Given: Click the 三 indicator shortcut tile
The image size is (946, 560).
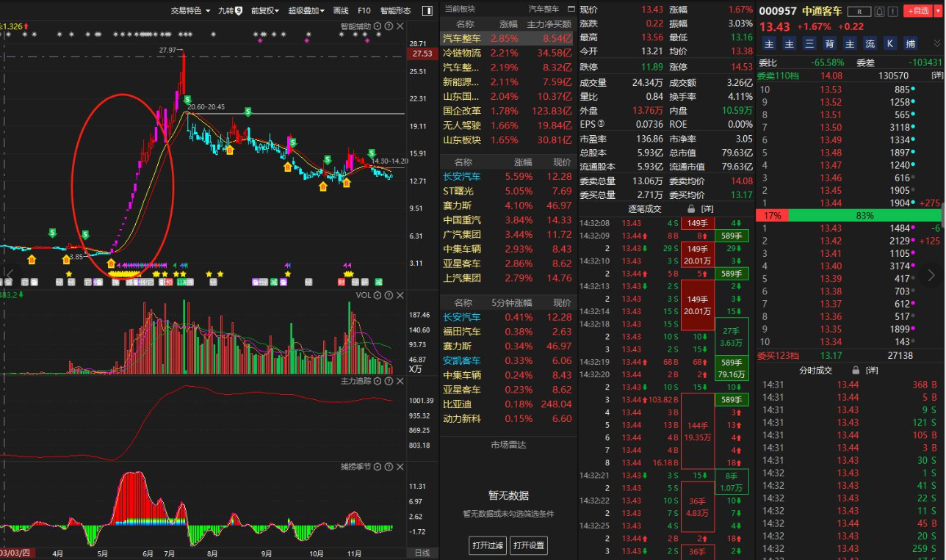Looking at the screenshot, I should pos(810,44).
